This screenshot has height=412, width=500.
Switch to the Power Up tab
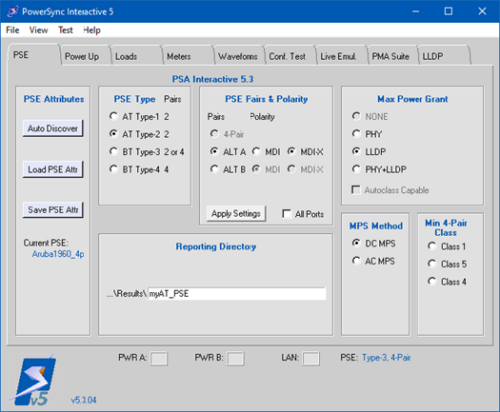point(85,56)
